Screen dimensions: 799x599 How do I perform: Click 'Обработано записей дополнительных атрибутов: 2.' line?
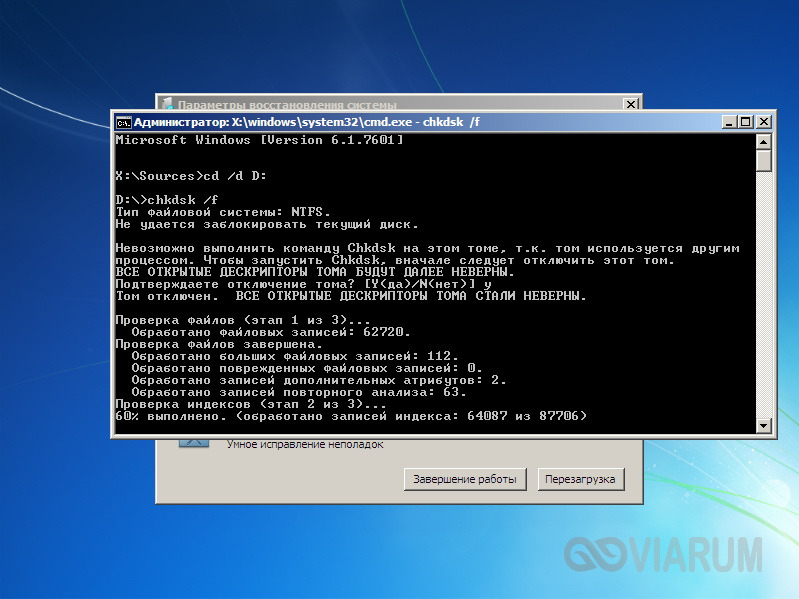(319, 380)
